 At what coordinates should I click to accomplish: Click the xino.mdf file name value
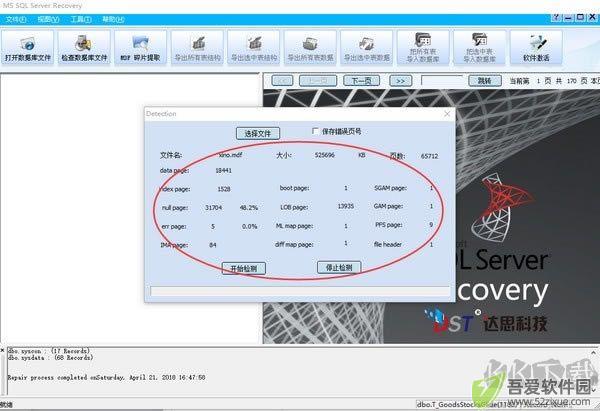(230, 155)
